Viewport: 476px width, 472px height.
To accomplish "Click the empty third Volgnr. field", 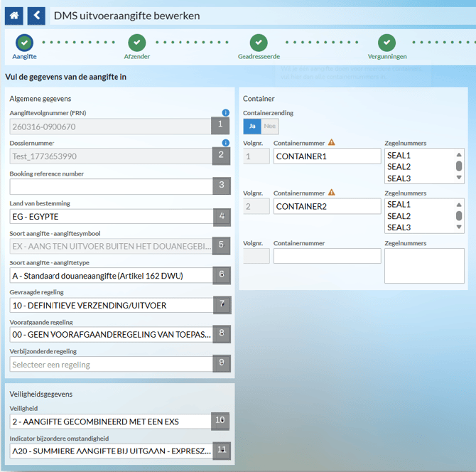I will 256,256.
